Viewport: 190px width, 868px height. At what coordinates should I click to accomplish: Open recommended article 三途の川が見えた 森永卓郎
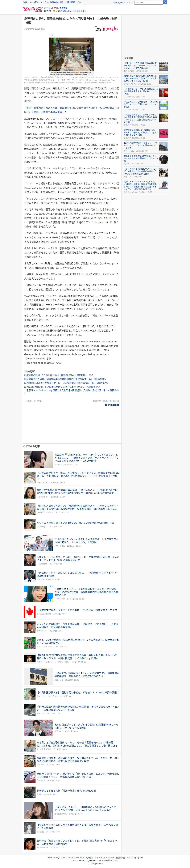pos(78,476)
